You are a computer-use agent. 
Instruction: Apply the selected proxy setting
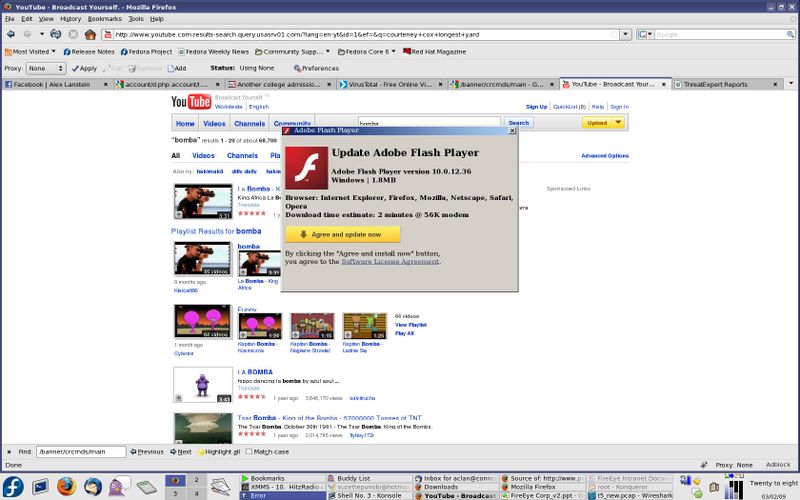[84, 68]
